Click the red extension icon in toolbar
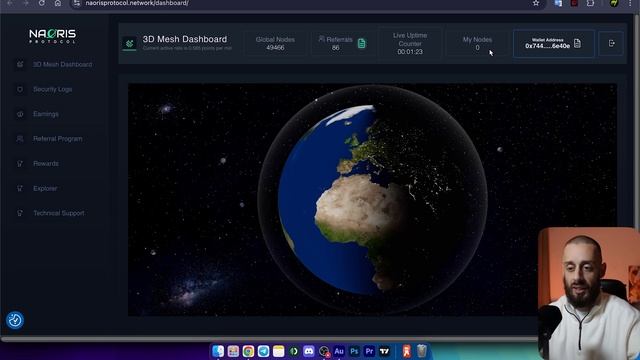 (574, 3)
